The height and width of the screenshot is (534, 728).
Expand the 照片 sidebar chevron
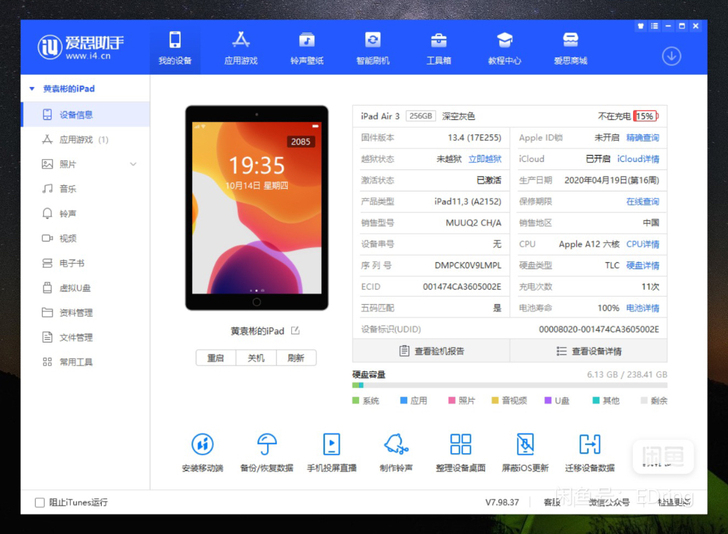coord(133,164)
